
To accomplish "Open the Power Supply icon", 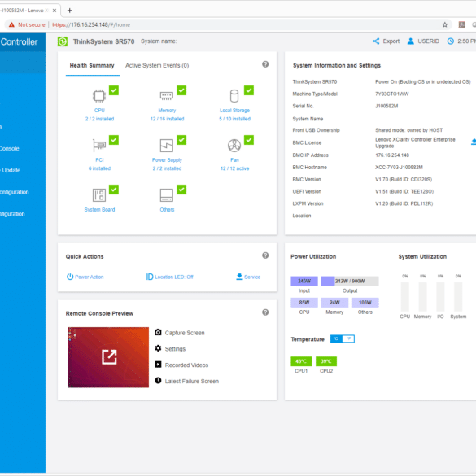I will point(167,146).
